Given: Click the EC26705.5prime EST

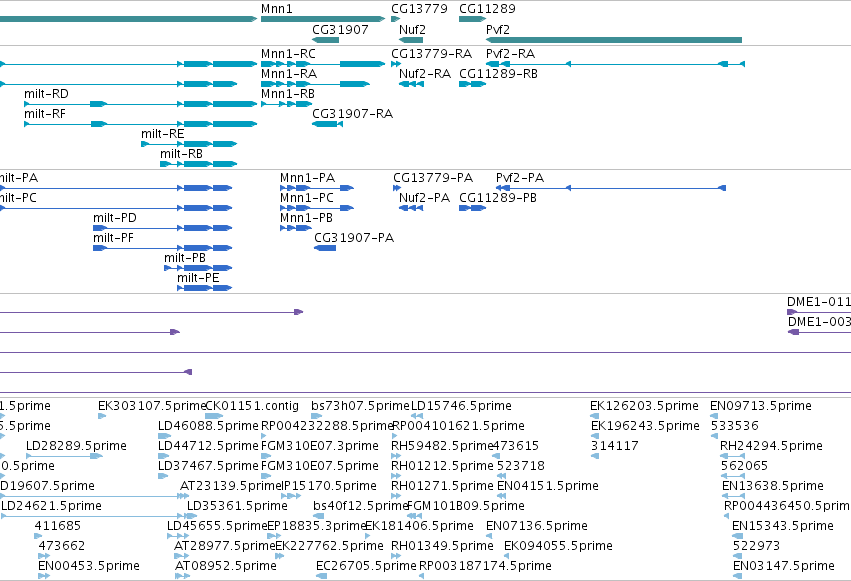Looking at the screenshot, I should [322, 576].
